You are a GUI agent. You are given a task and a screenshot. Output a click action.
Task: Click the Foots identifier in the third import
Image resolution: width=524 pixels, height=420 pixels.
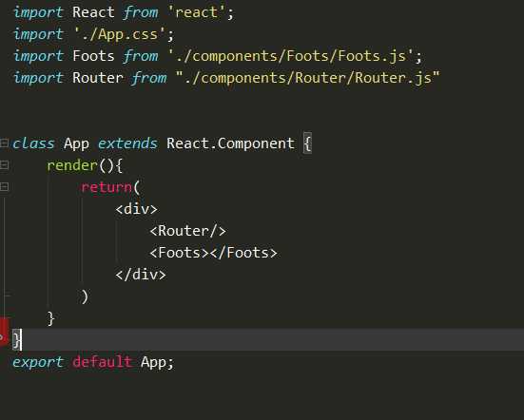pos(93,56)
